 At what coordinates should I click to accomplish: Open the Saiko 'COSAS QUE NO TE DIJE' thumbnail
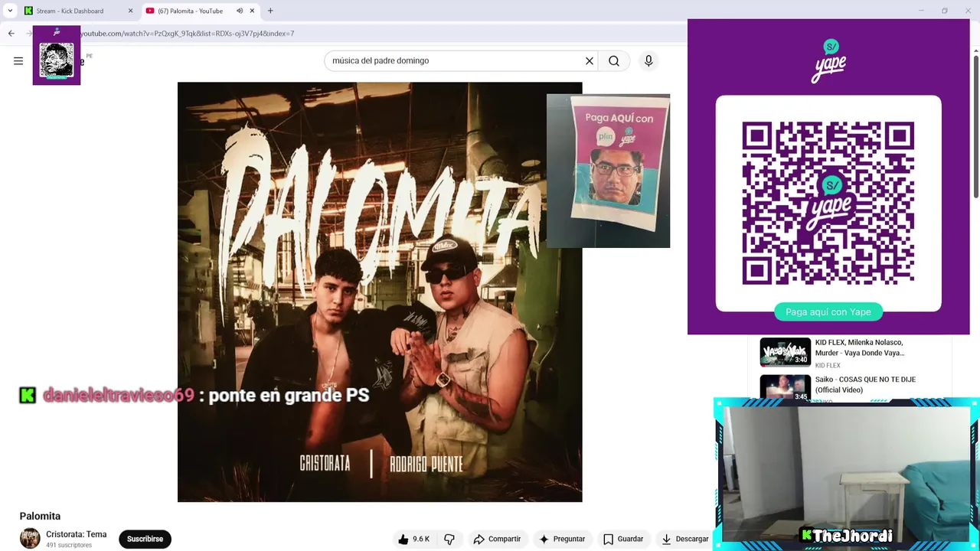(785, 387)
